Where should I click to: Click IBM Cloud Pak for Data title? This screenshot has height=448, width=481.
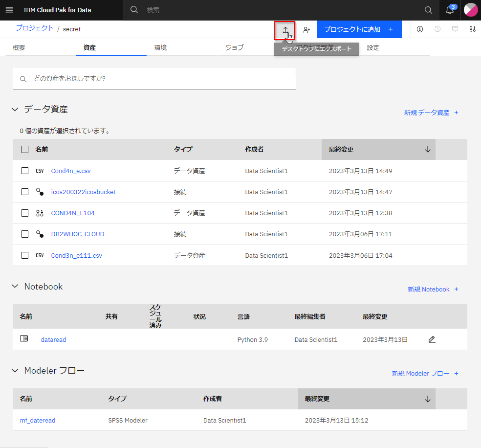coord(57,10)
